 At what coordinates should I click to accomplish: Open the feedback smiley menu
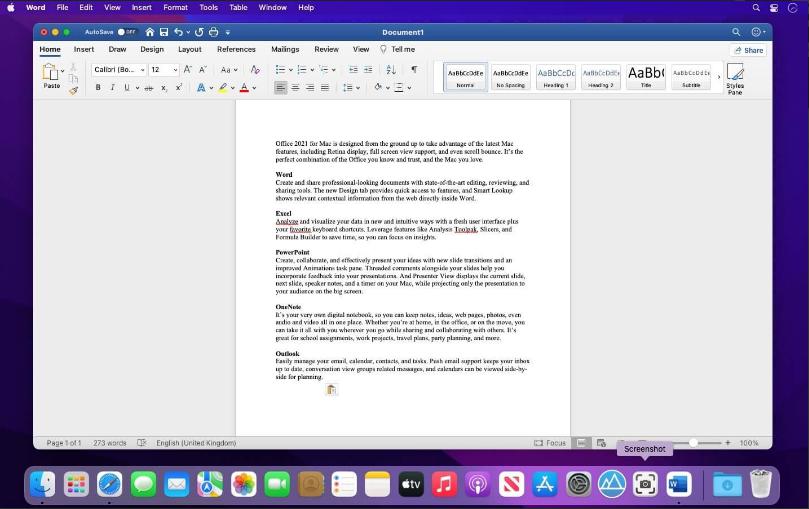click(758, 32)
